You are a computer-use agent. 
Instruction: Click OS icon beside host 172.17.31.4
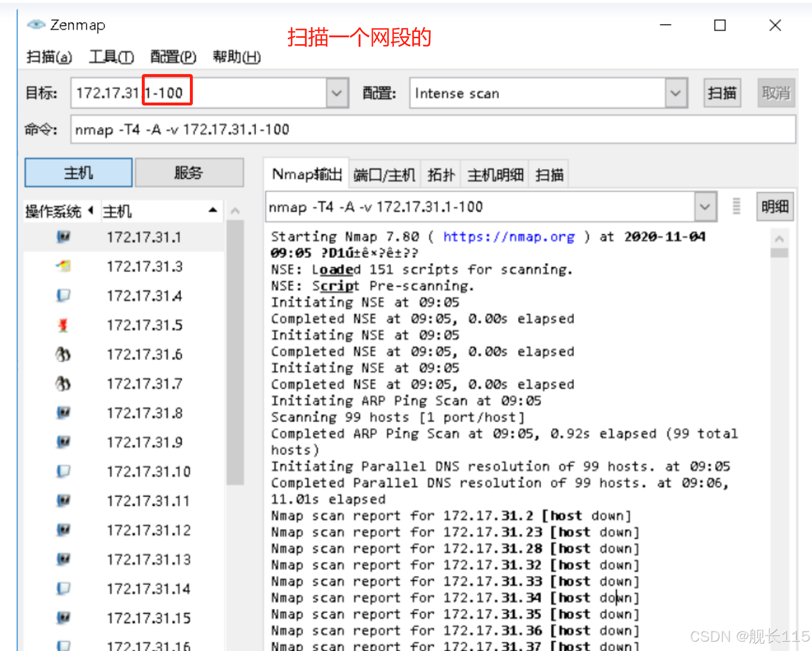click(63, 295)
